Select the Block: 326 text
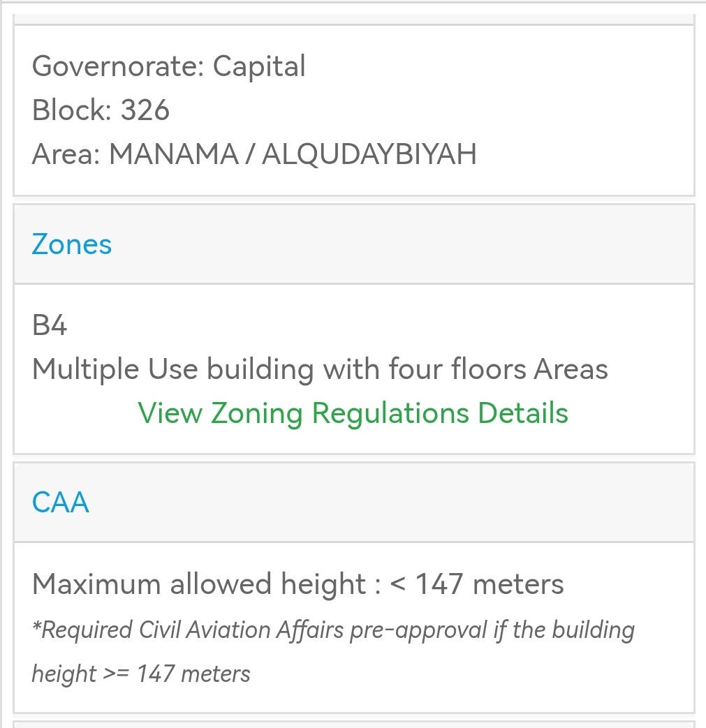This screenshot has height=728, width=706. tap(101, 110)
